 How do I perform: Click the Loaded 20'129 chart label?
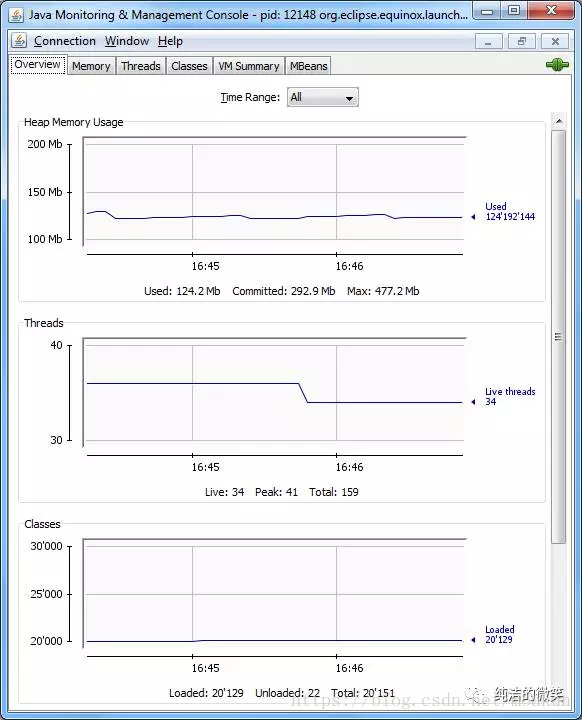click(499, 635)
